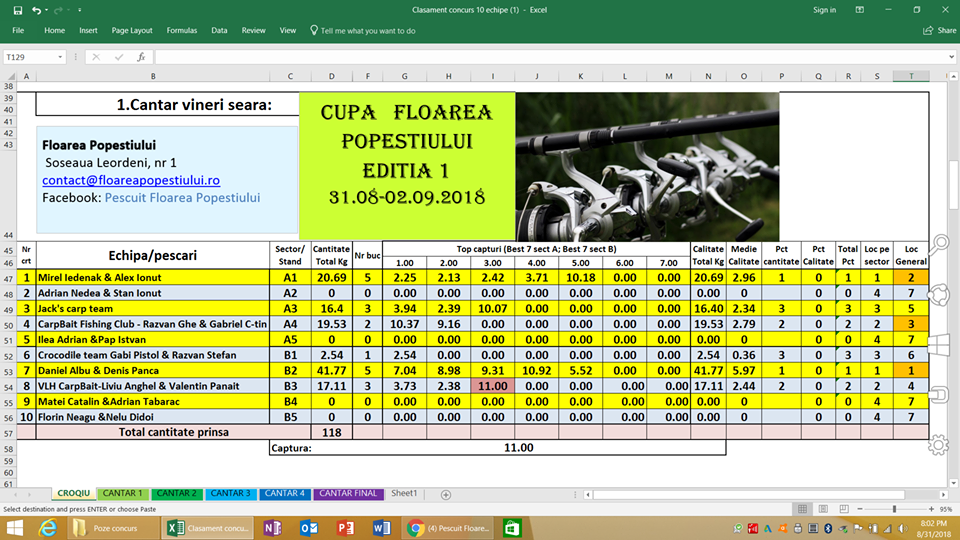
Task: Open the CANTAR 4 sheet tab
Action: [285, 493]
